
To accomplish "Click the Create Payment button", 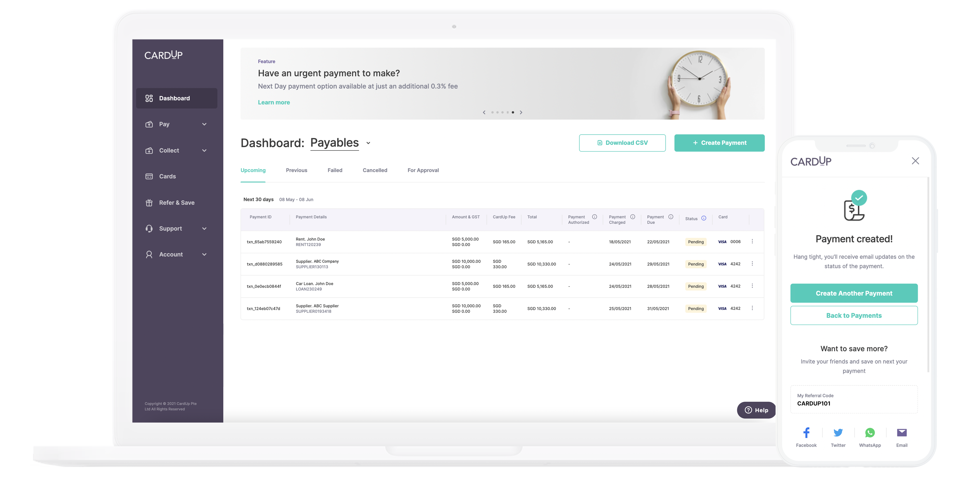I will [719, 143].
